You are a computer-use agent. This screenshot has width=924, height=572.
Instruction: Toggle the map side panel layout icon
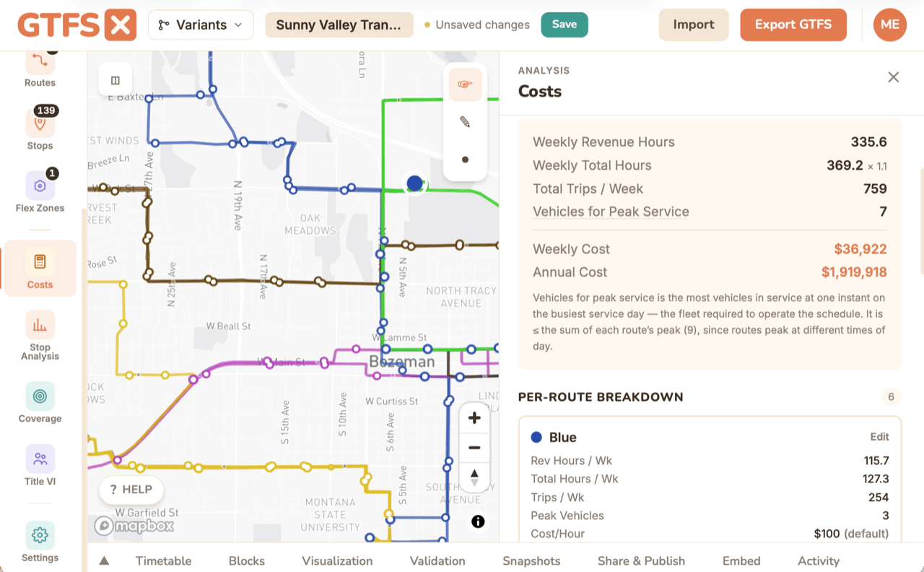pyautogui.click(x=115, y=80)
